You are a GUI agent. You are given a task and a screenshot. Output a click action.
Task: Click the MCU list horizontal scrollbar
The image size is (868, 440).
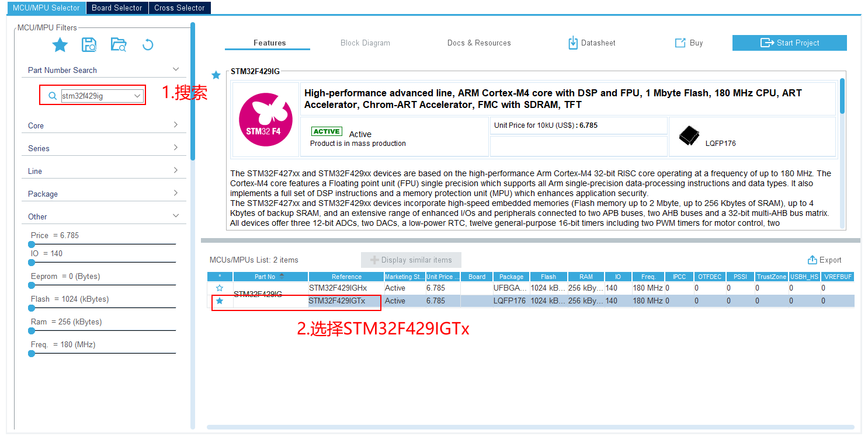(530, 427)
